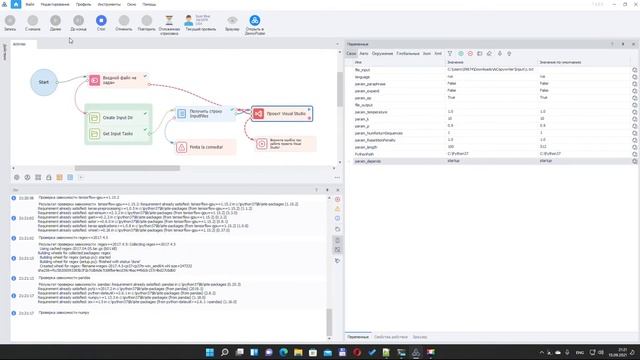Switch to the Свои variables tab
The image size is (640, 360).
pos(351,53)
